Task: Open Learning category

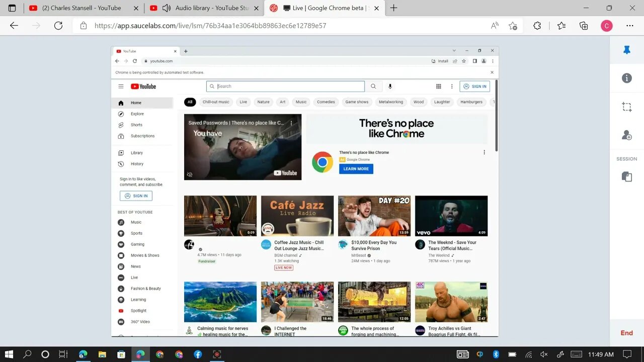Action: 143,300
